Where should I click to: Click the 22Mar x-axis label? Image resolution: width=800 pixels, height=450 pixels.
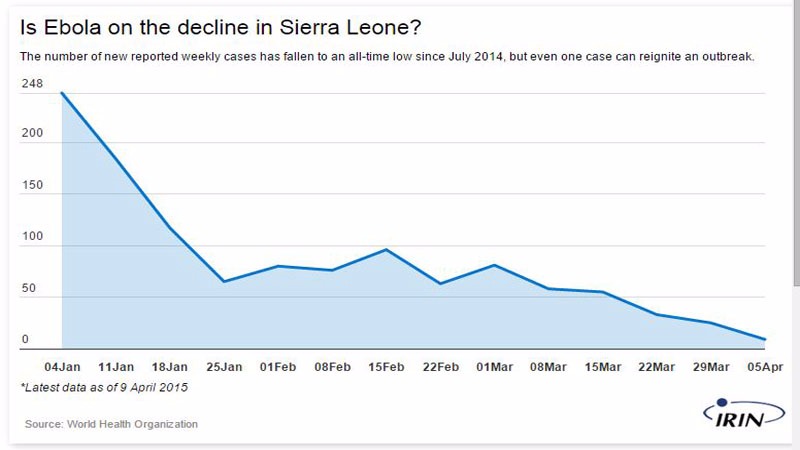coord(657,367)
